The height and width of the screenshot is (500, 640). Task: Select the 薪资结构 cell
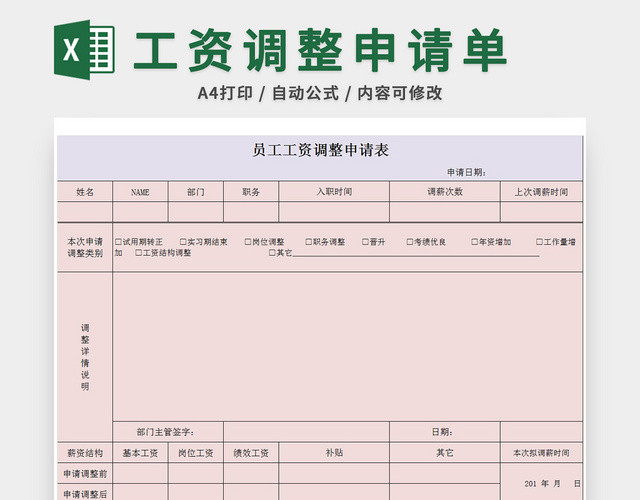point(85,453)
